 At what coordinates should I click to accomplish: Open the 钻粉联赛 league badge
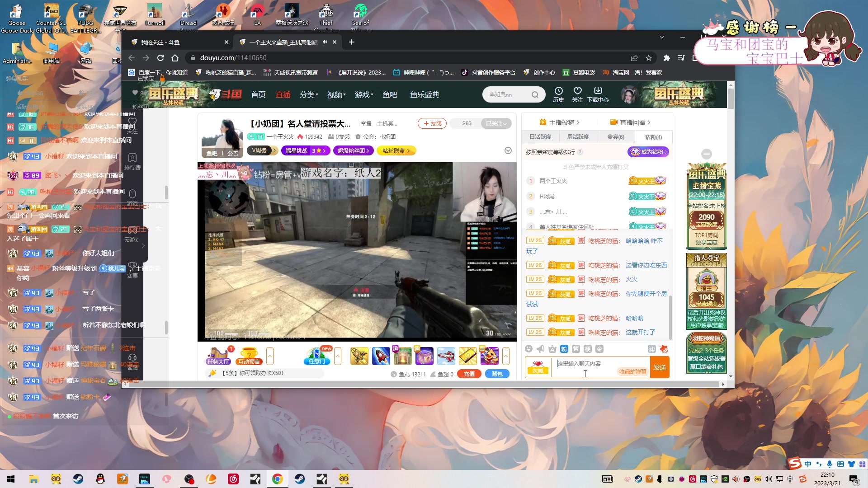click(x=396, y=150)
